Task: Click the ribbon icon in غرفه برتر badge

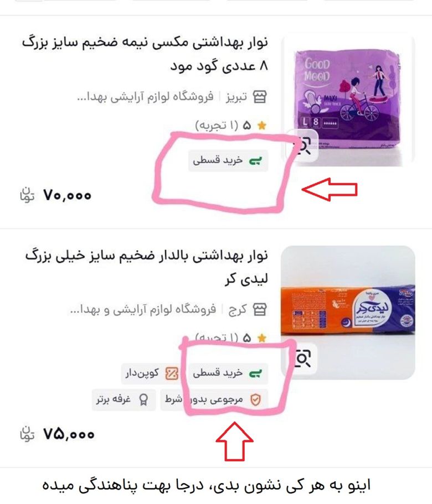Action: (143, 400)
